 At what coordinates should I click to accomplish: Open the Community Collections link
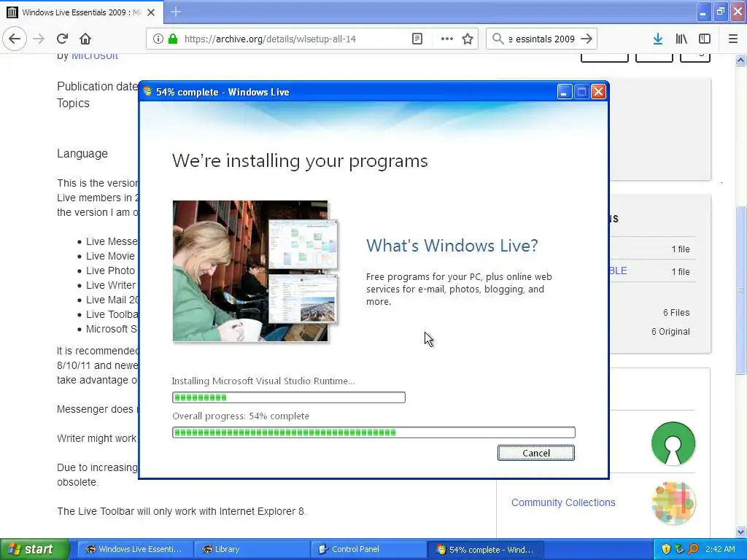tap(563, 502)
